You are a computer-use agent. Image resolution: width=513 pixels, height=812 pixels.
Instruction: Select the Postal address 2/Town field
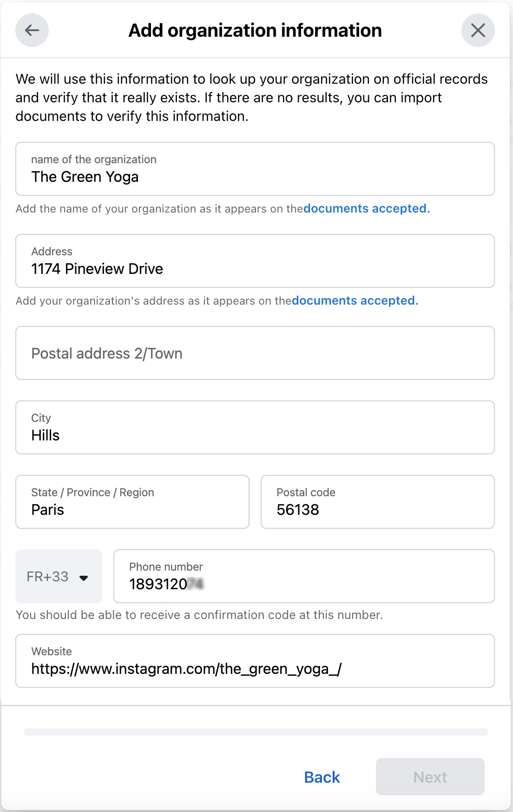coord(255,353)
